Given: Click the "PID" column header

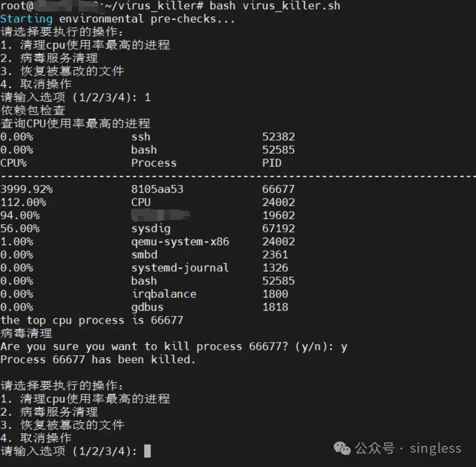Looking at the screenshot, I should pos(272,163).
